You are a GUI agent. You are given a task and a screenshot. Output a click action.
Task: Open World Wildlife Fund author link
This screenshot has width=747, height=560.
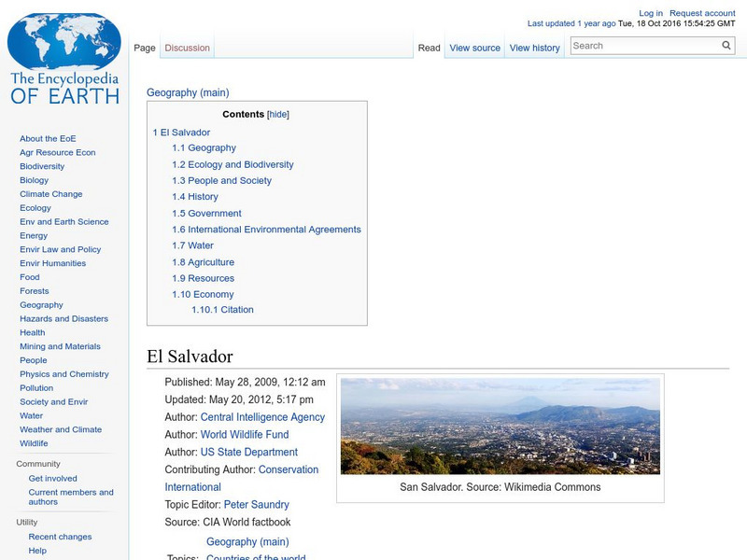245,434
